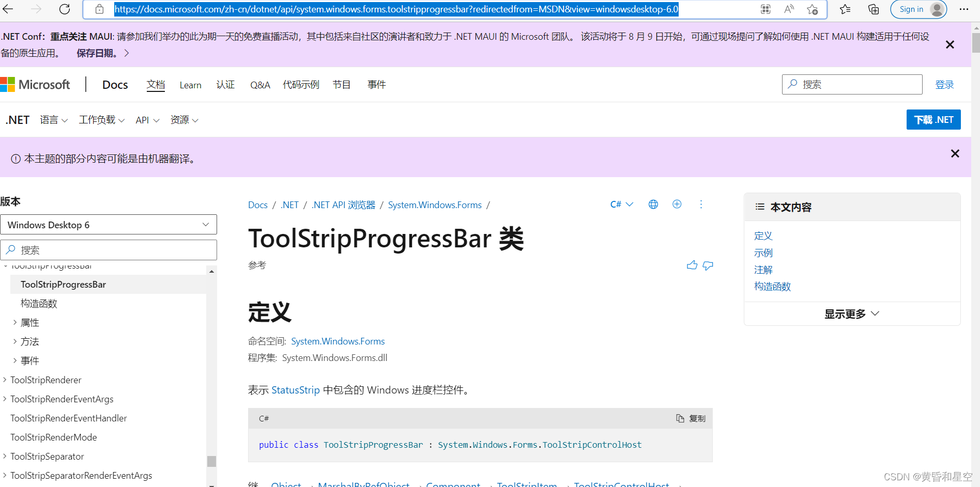The width and height of the screenshot is (980, 487).
Task: Select the 代码示例 nav item
Action: 301,85
